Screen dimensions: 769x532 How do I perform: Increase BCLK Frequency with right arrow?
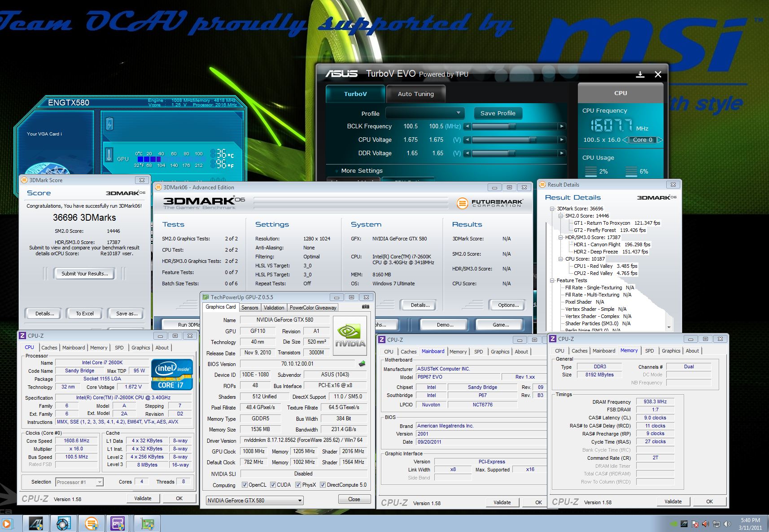tap(562, 126)
